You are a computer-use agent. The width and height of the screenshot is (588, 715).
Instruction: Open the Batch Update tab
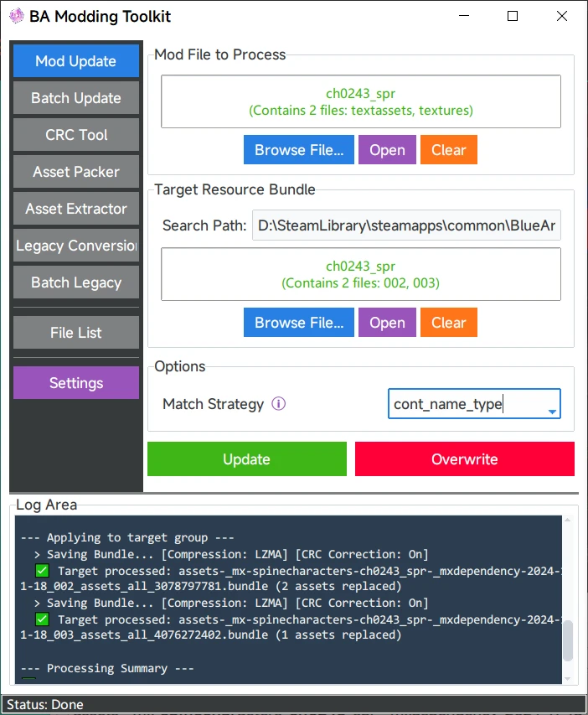click(x=76, y=98)
